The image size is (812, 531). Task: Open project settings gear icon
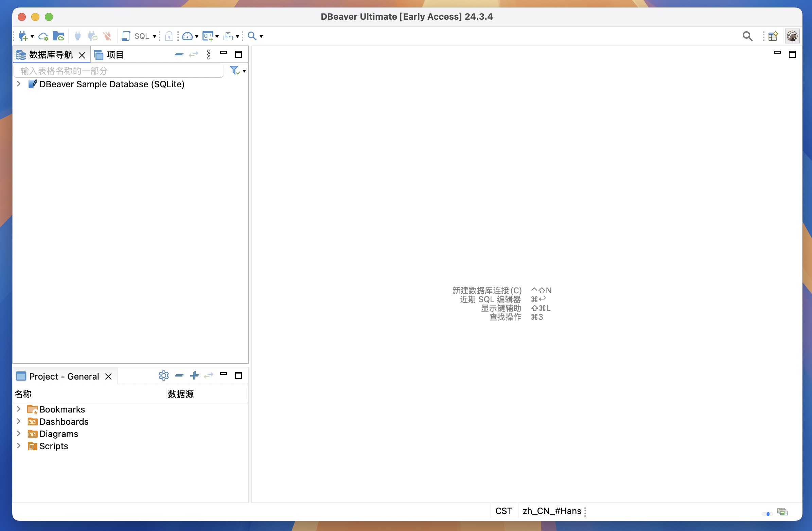coord(164,376)
